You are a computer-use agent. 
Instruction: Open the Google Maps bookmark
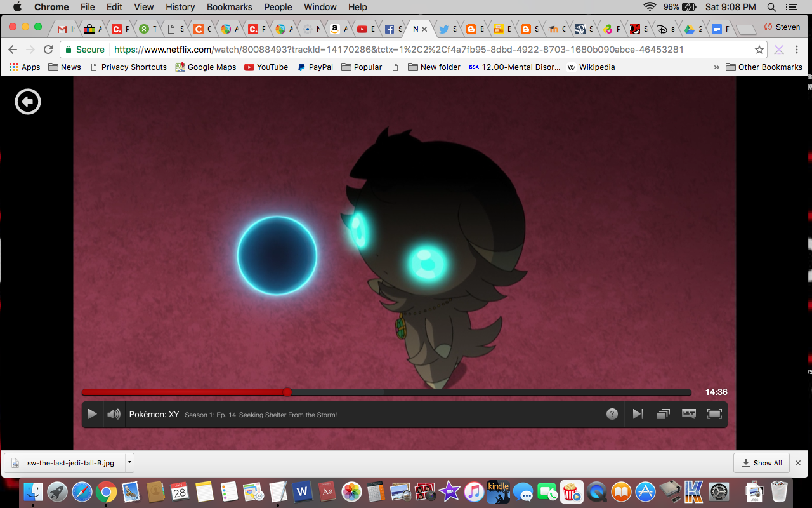[x=206, y=67]
